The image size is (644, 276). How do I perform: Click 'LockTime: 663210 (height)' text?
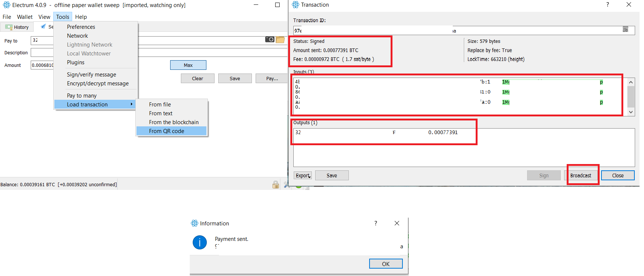[496, 59]
